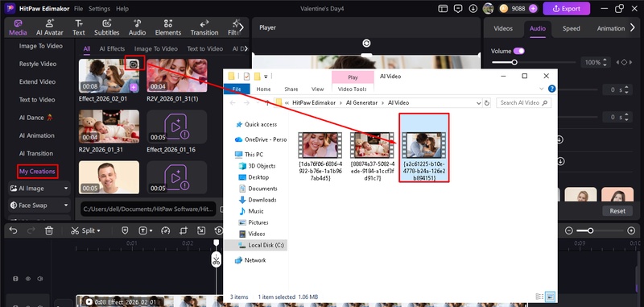Switch to the Videos properties tab
This screenshot has width=644, height=307.
click(x=502, y=28)
